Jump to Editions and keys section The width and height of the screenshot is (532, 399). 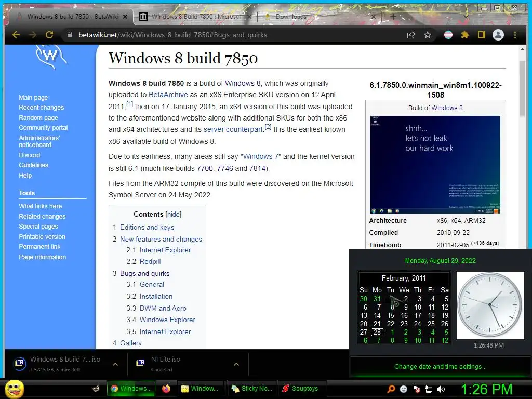(x=147, y=228)
